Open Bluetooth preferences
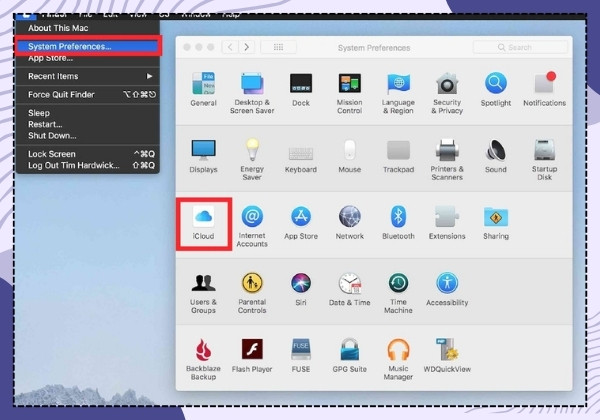Viewport: 600px width, 420px height. (398, 223)
